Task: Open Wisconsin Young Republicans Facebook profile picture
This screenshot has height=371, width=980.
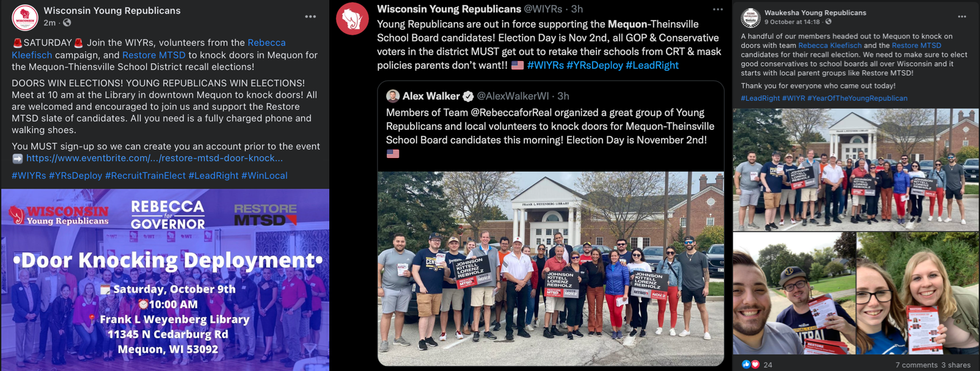Action: (x=25, y=17)
